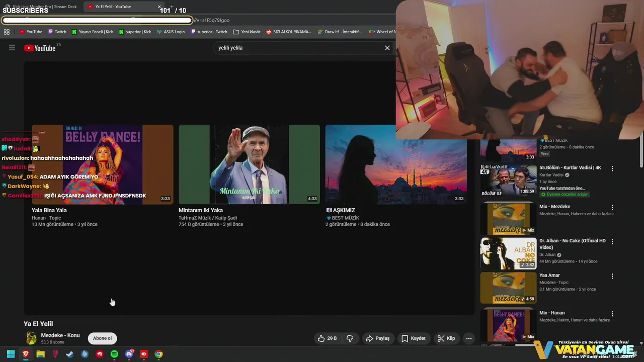This screenshot has width=644, height=362.
Task: Open options for Mix - Hanan
Action: click(612, 314)
